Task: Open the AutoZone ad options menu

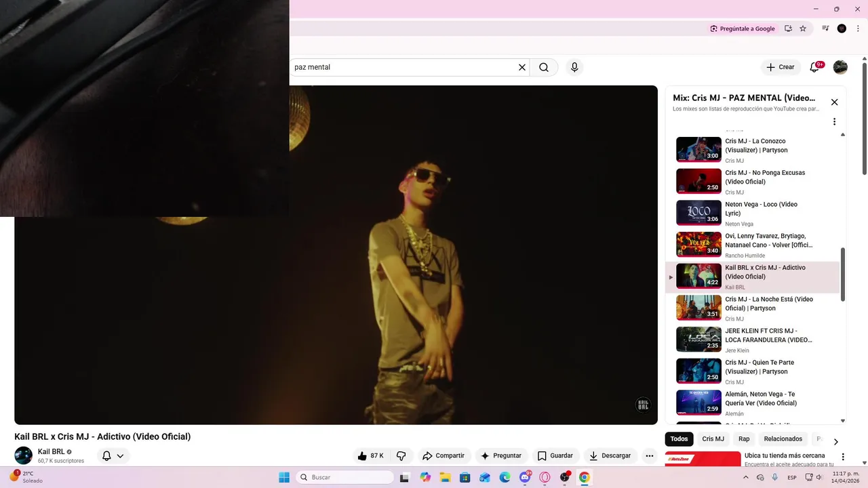Action: tap(843, 457)
